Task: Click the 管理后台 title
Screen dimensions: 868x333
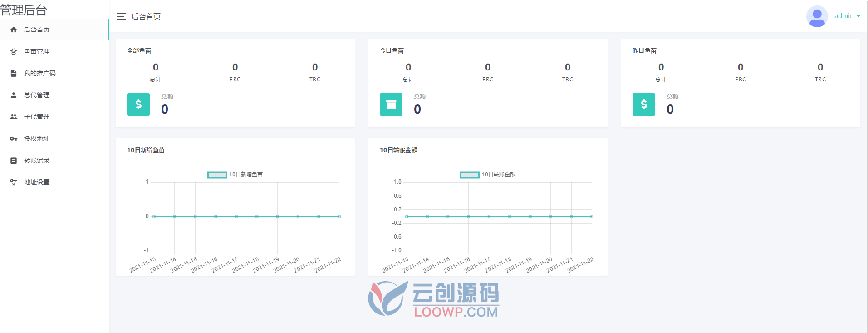Action: tap(24, 10)
